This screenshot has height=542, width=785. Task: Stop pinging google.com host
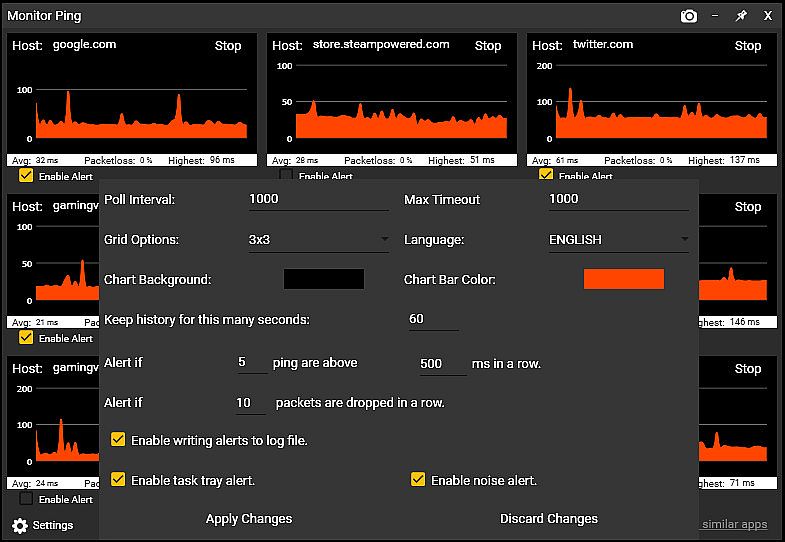click(x=228, y=46)
